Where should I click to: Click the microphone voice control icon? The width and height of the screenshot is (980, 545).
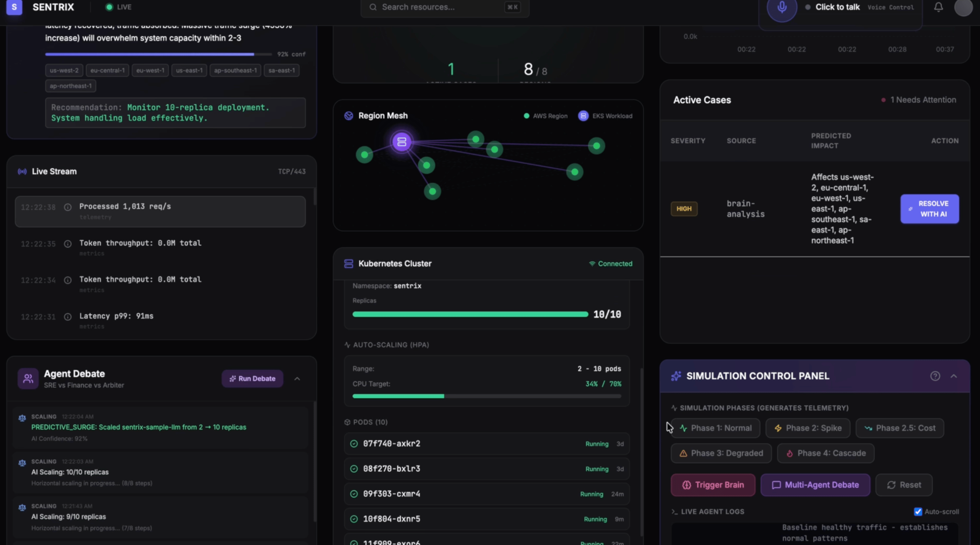tap(782, 7)
